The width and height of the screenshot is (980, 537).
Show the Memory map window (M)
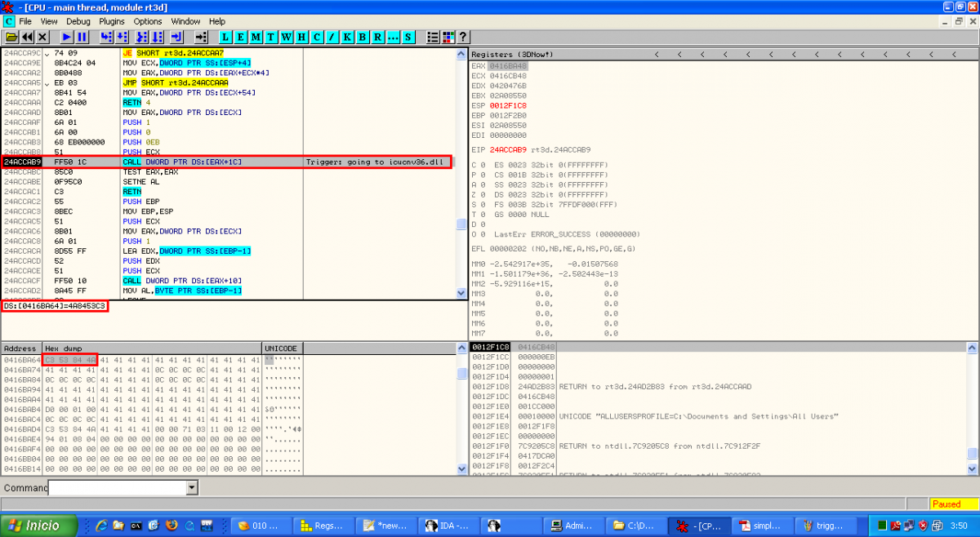point(256,38)
